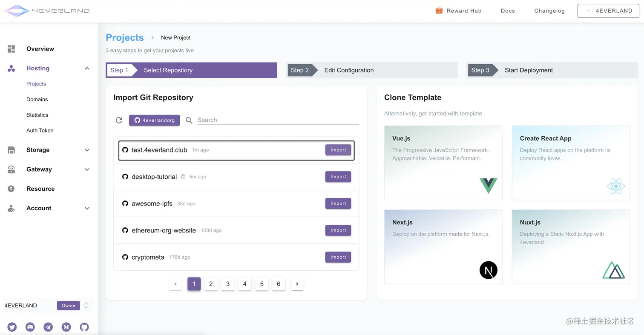Click the repository Search input field
Screen dimensions: 644x335
(278, 120)
